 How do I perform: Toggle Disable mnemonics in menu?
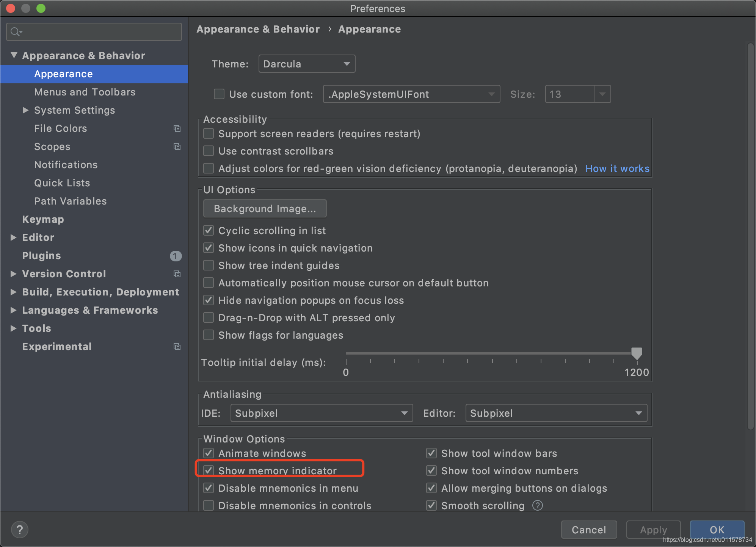click(x=209, y=488)
